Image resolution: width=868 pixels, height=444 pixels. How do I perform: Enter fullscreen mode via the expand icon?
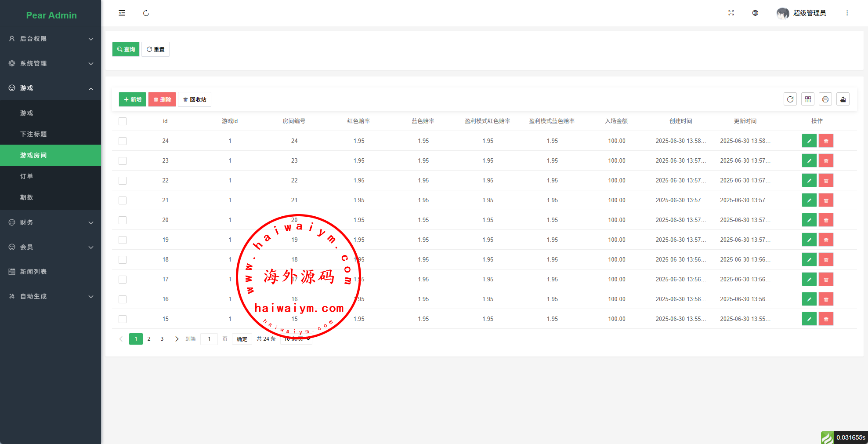731,13
